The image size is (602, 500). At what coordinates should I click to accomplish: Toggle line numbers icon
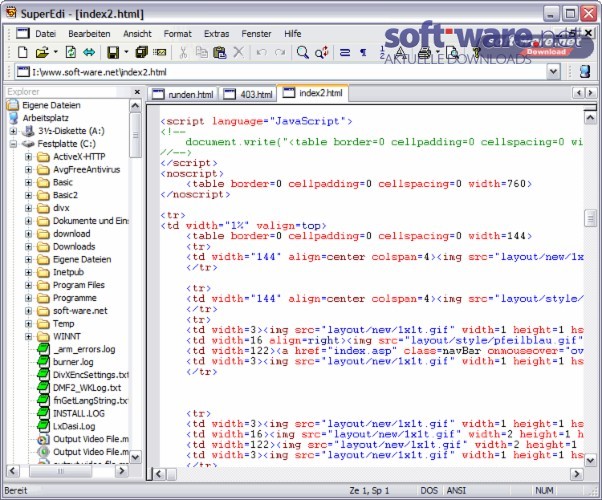click(383, 52)
